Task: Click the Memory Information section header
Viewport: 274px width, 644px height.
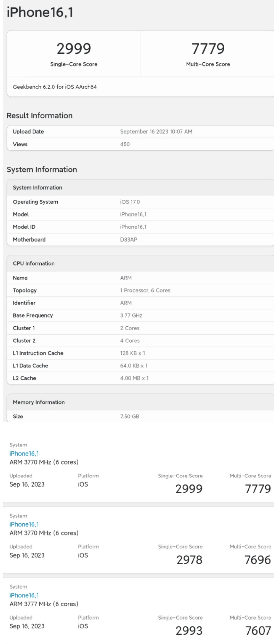Action: pyautogui.click(x=39, y=402)
